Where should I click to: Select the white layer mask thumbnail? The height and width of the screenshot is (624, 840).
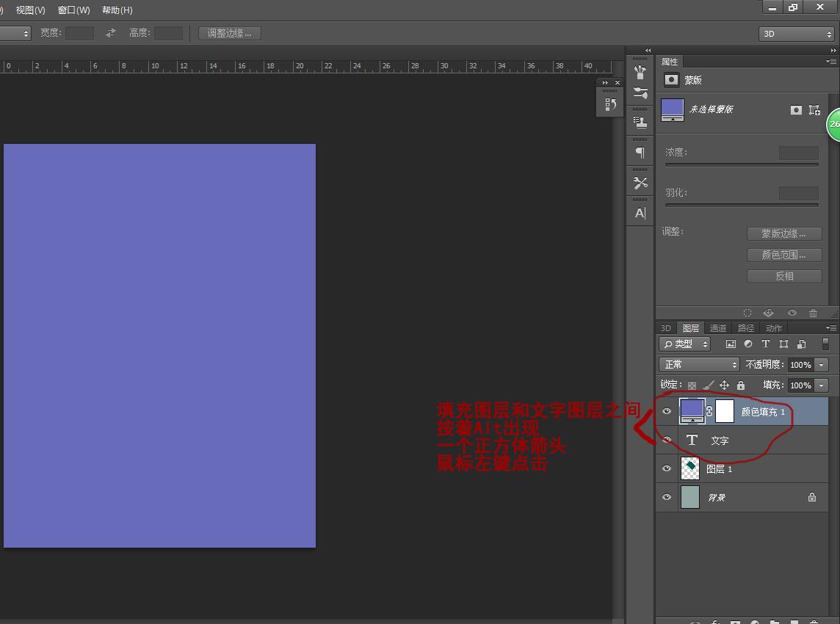(724, 411)
